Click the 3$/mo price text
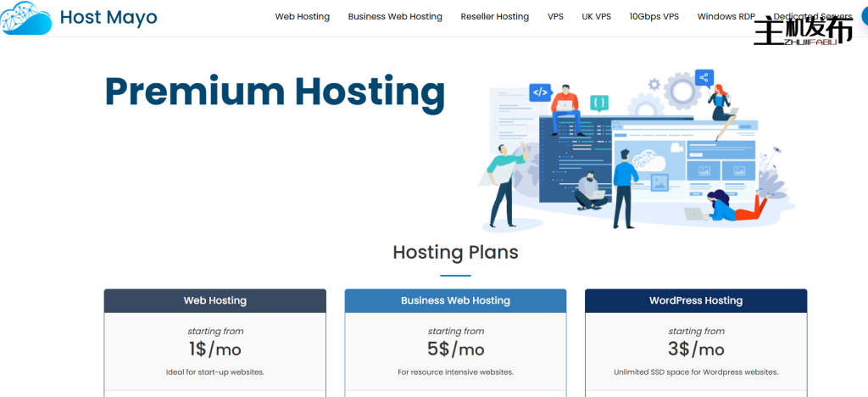This screenshot has width=868, height=397. [696, 349]
